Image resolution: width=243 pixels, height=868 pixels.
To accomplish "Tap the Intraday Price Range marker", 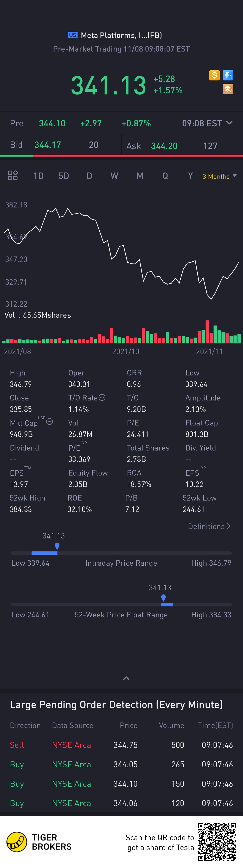I will point(57,546).
